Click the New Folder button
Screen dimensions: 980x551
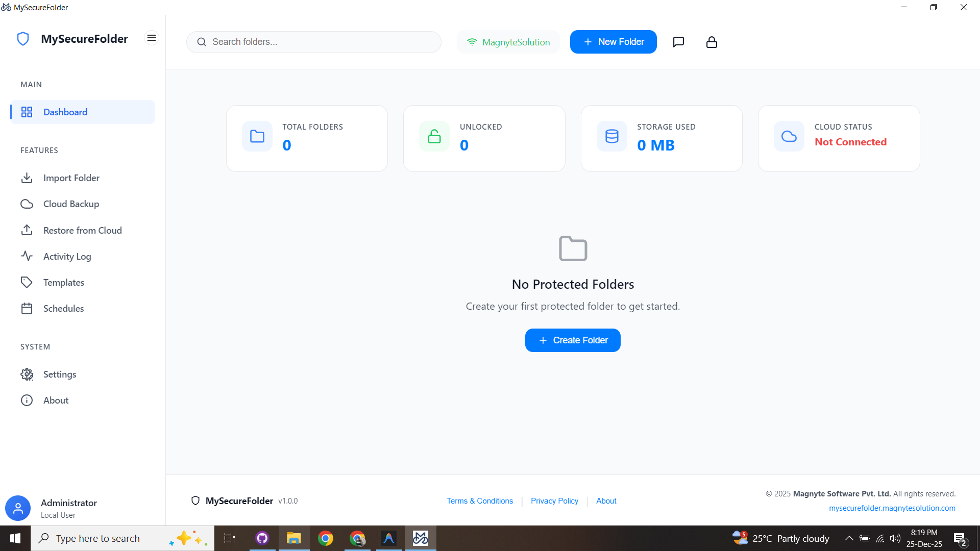point(613,42)
